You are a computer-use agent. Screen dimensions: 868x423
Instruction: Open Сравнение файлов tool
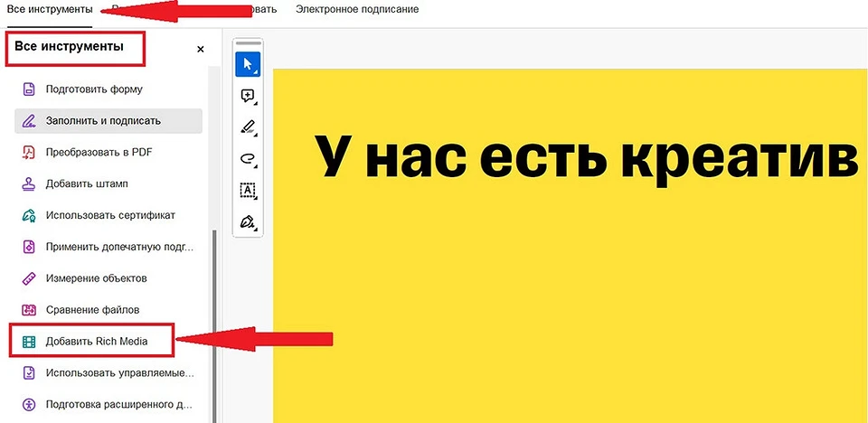point(108,310)
